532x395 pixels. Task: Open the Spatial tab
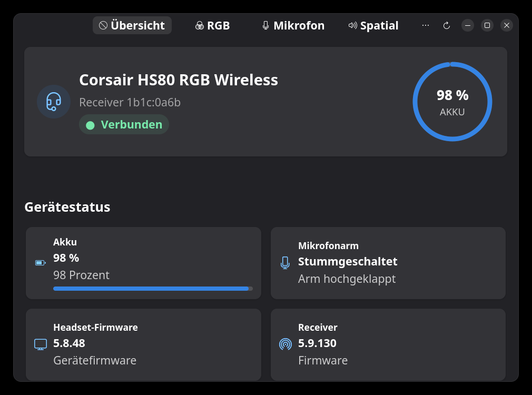pos(373,25)
